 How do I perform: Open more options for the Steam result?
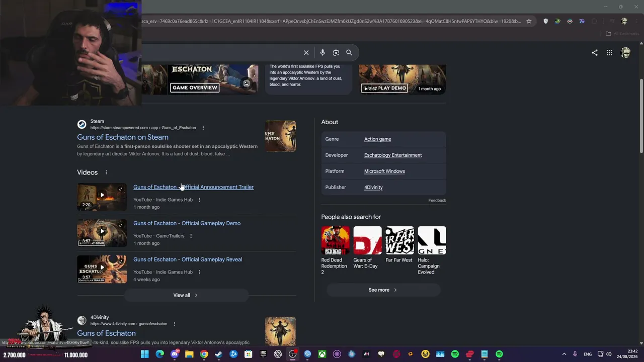[203, 128]
